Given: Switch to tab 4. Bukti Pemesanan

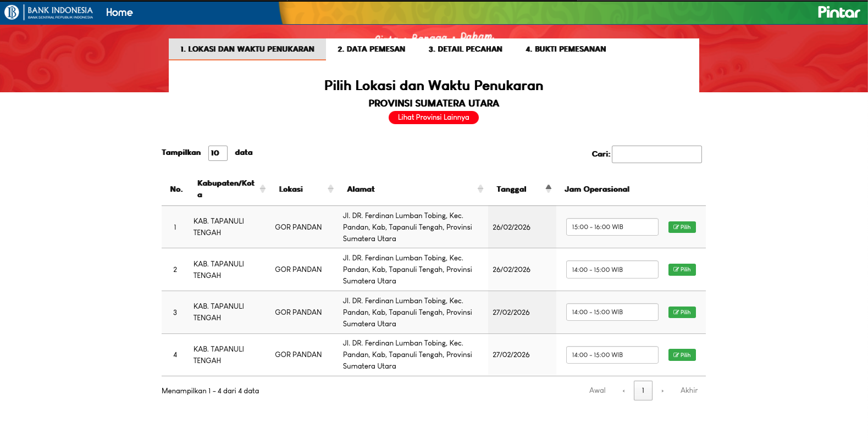Looking at the screenshot, I should (x=566, y=49).
